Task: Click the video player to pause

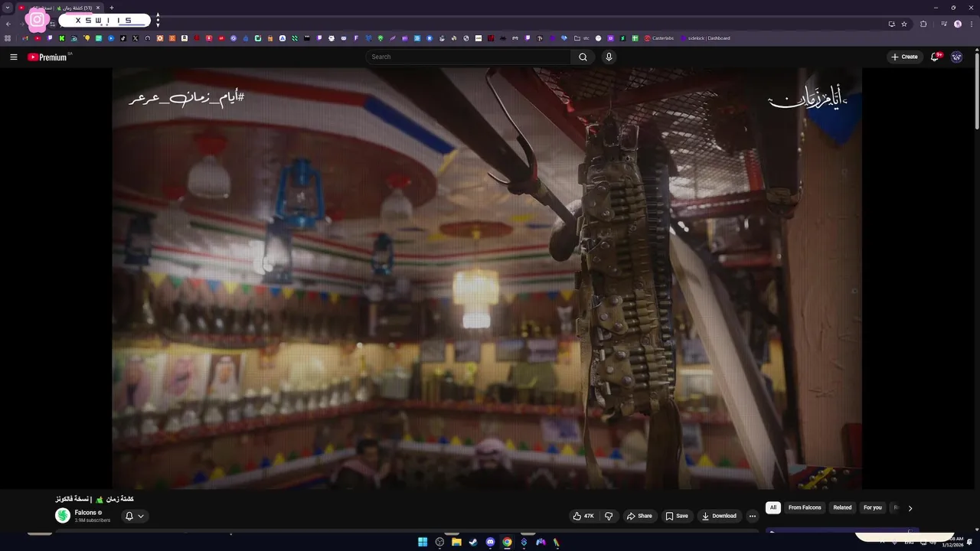Action: tap(487, 279)
